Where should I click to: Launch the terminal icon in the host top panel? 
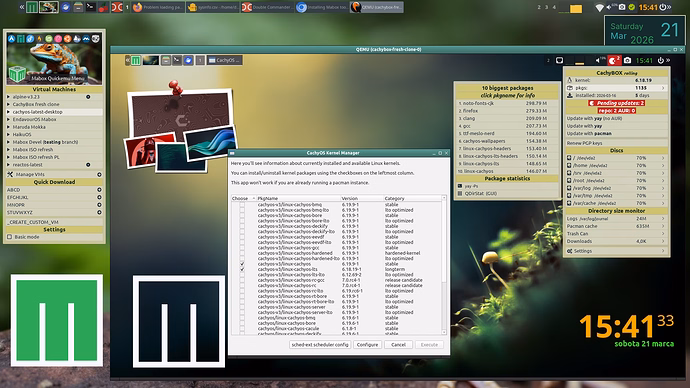[x=91, y=7]
